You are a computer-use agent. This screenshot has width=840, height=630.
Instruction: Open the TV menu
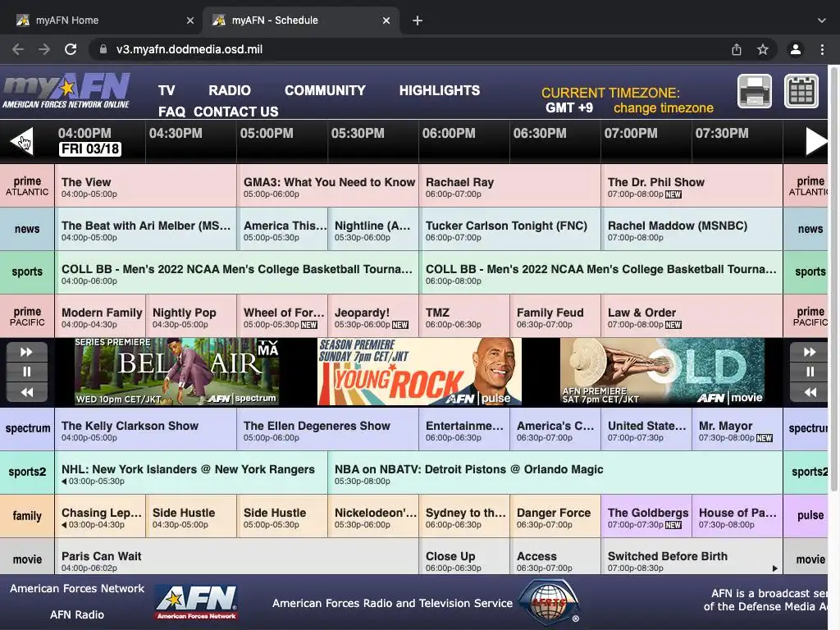pyautogui.click(x=167, y=90)
